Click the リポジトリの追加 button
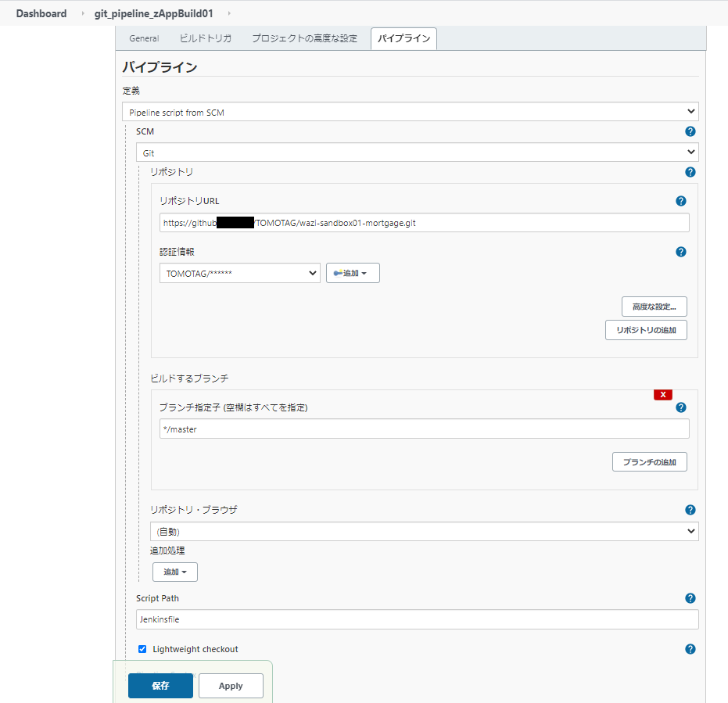 [646, 330]
